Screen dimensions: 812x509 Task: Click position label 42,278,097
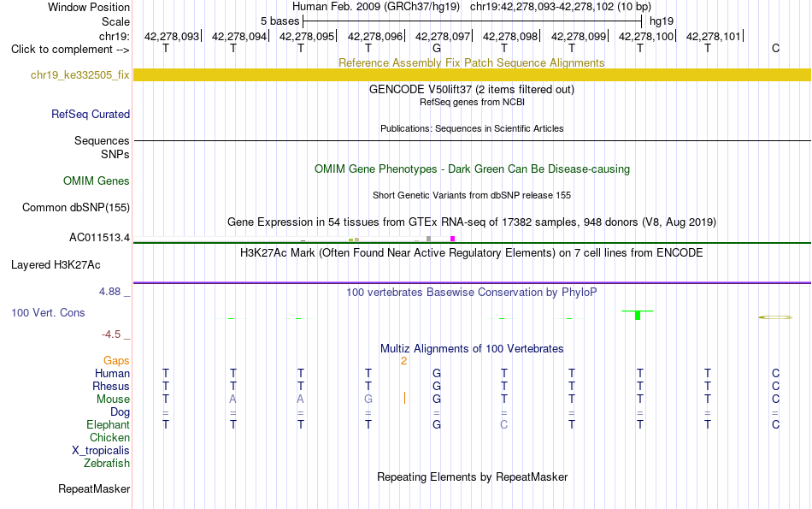(443, 36)
